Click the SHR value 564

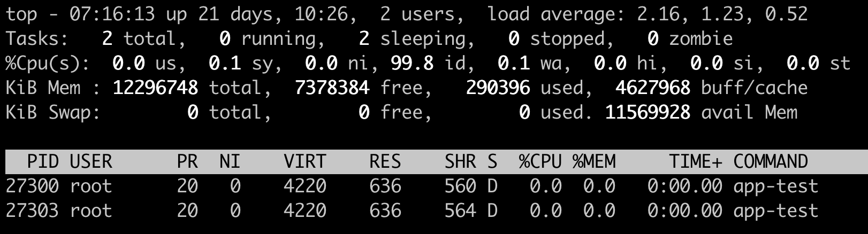pos(460,210)
